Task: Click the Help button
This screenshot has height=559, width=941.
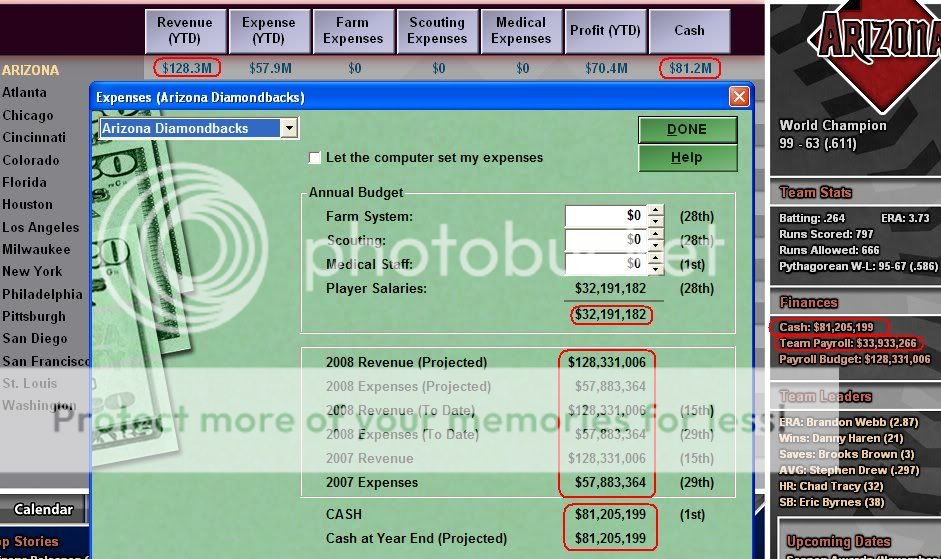Action: tap(687, 158)
